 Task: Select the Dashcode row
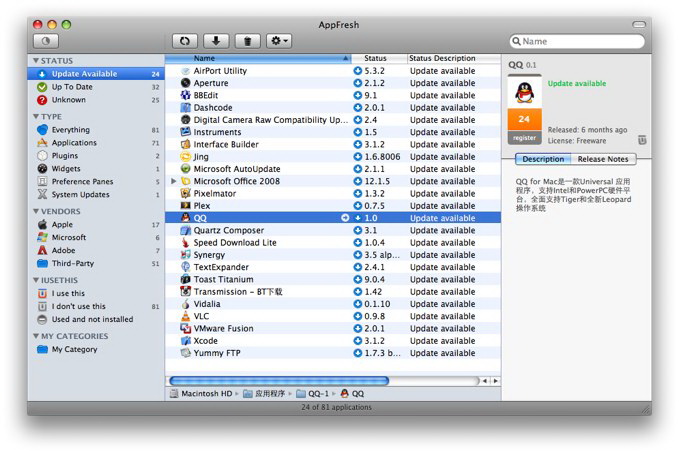333,107
